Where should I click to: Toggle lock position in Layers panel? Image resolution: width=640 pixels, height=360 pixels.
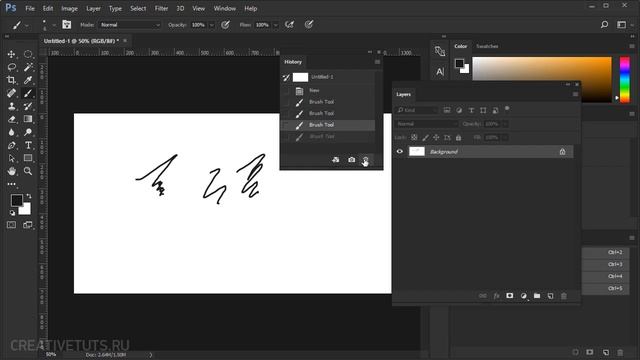(436, 138)
